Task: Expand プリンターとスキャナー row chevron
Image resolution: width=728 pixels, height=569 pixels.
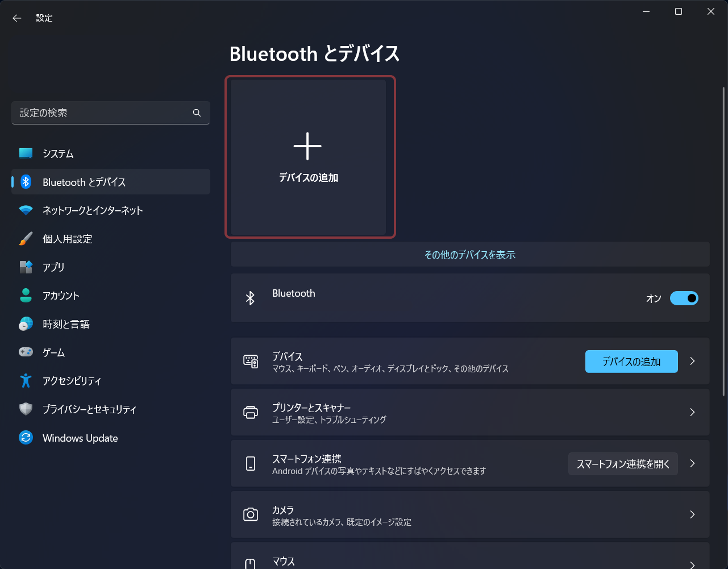Action: click(692, 412)
